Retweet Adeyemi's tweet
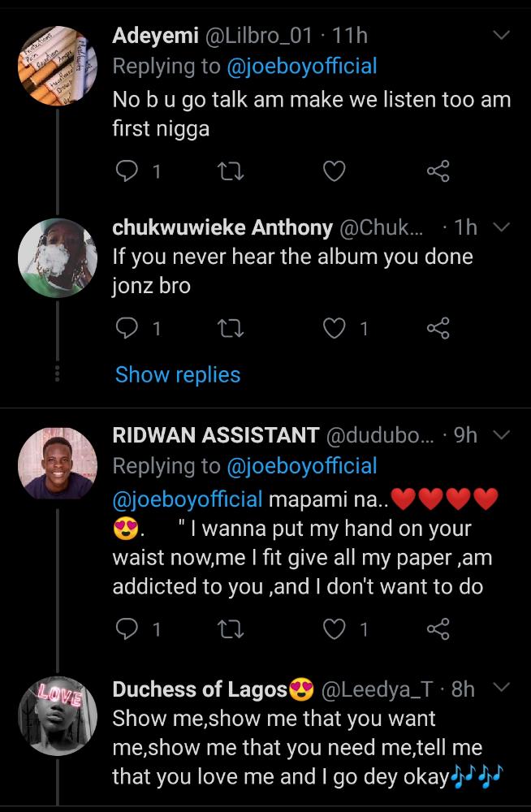Screen dimensions: 531x812 [231, 171]
